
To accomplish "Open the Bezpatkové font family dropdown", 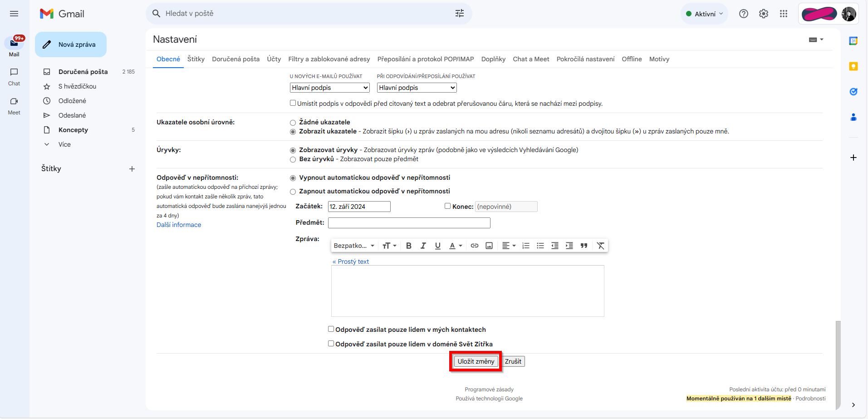I will click(354, 246).
